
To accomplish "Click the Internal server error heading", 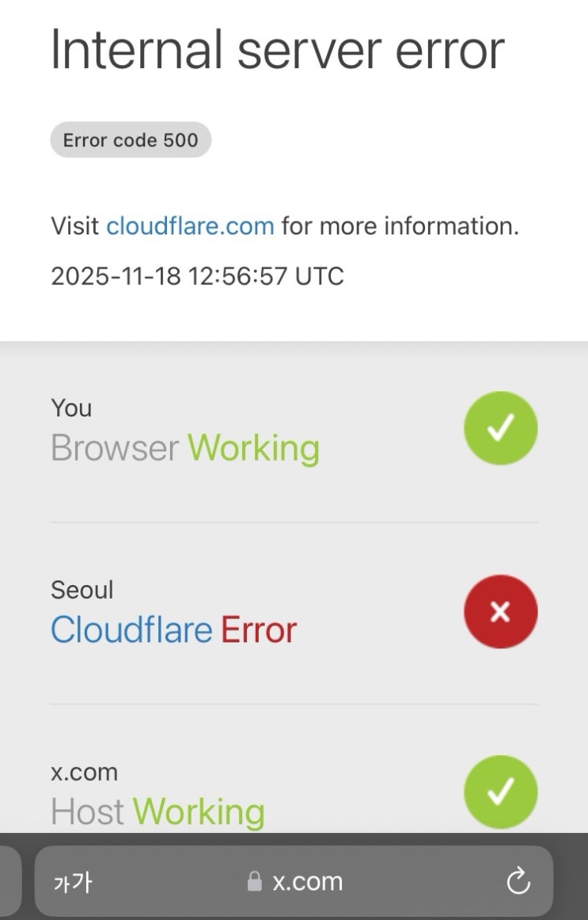I will point(278,51).
